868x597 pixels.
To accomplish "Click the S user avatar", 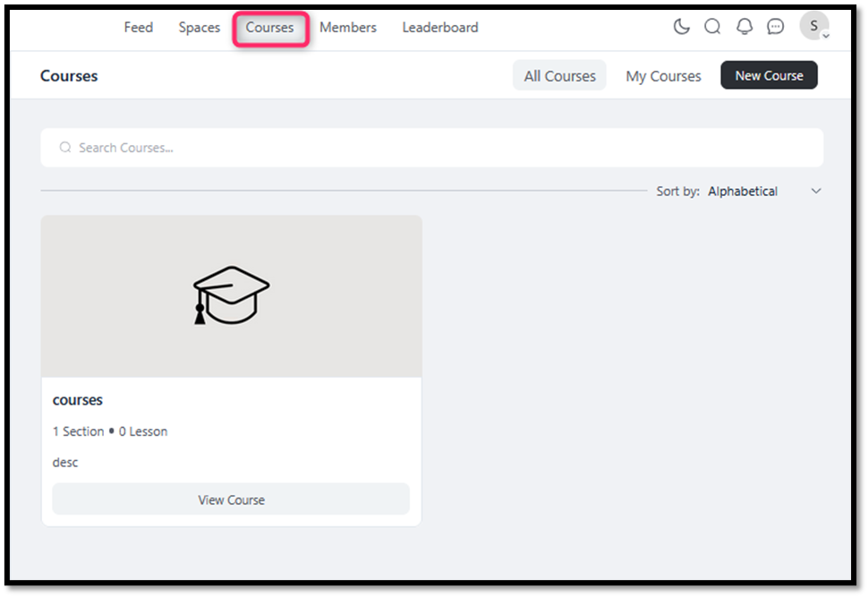I will pos(813,26).
